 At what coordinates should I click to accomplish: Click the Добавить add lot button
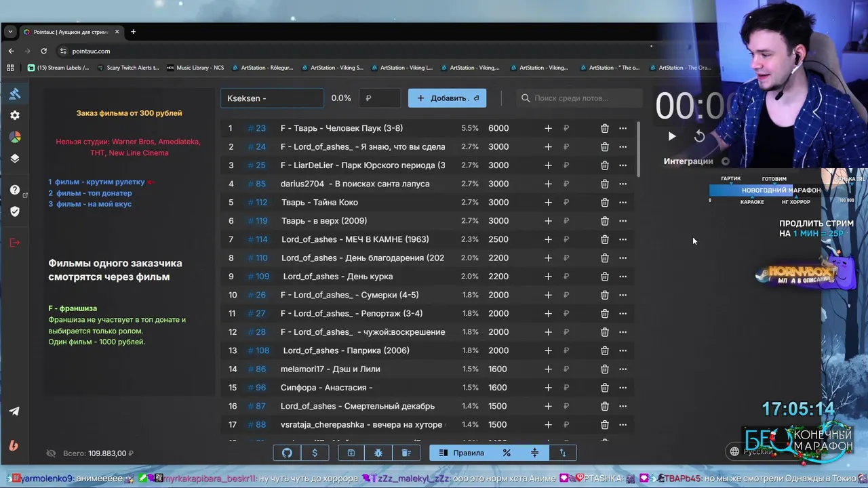point(447,98)
